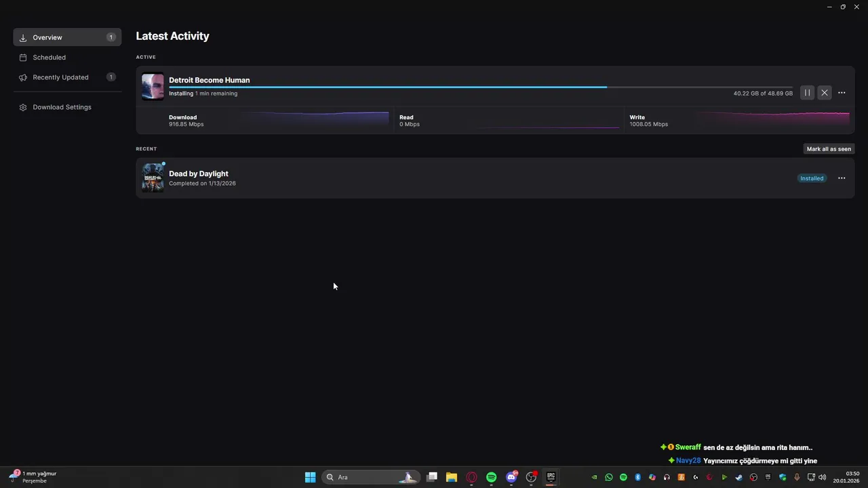Viewport: 868px width, 488px height.
Task: Click network display tray icon
Action: 811,477
